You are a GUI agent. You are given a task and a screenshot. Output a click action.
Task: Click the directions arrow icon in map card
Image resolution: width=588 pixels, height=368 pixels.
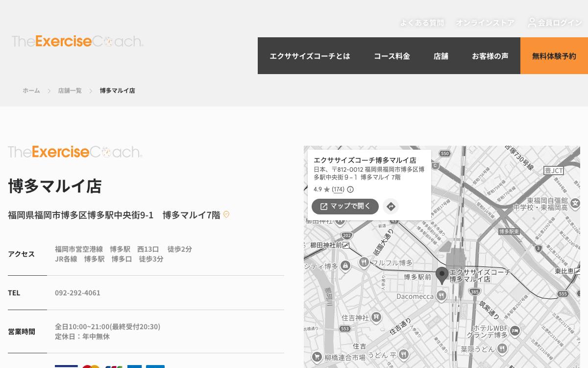391,207
